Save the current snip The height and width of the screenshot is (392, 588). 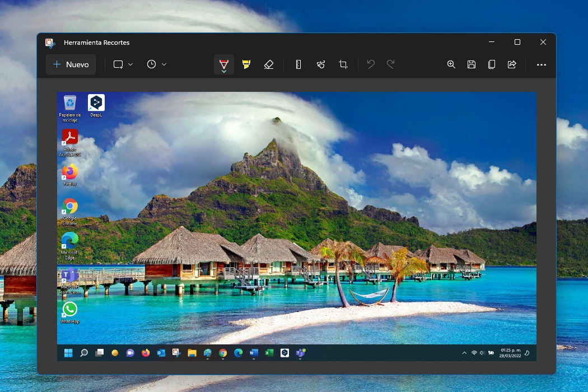(471, 64)
